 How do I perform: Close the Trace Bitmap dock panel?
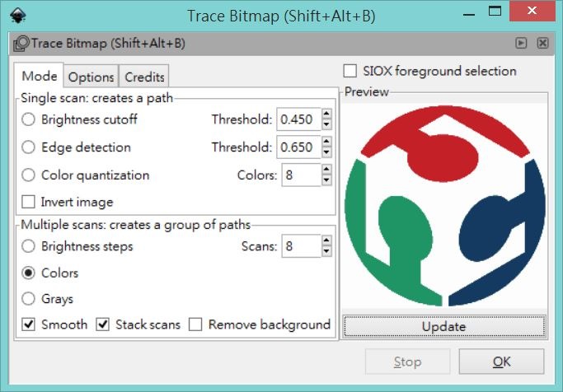click(542, 43)
